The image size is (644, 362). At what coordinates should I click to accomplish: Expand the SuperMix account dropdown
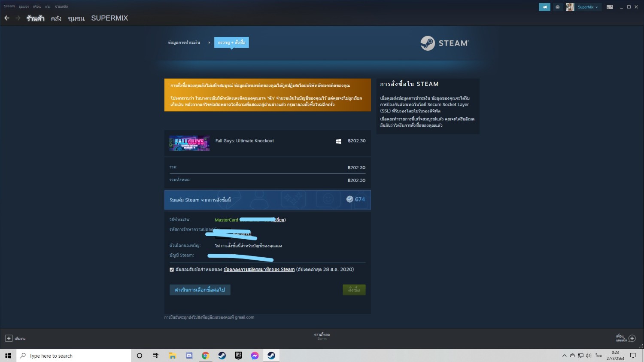[x=588, y=7]
